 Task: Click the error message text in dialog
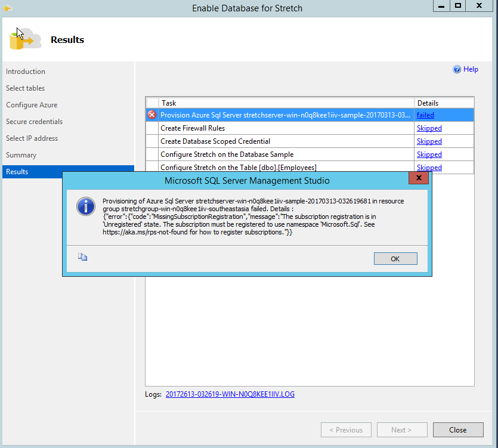click(253, 217)
